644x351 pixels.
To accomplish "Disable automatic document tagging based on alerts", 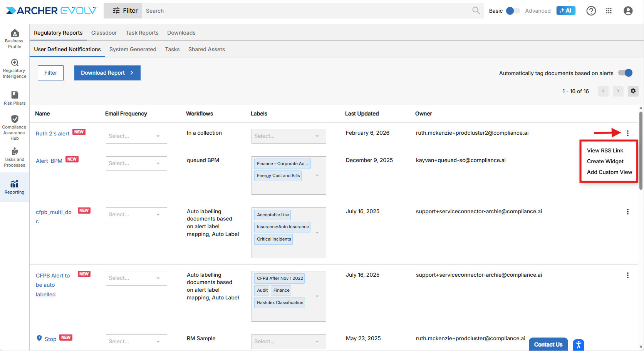I will (625, 73).
